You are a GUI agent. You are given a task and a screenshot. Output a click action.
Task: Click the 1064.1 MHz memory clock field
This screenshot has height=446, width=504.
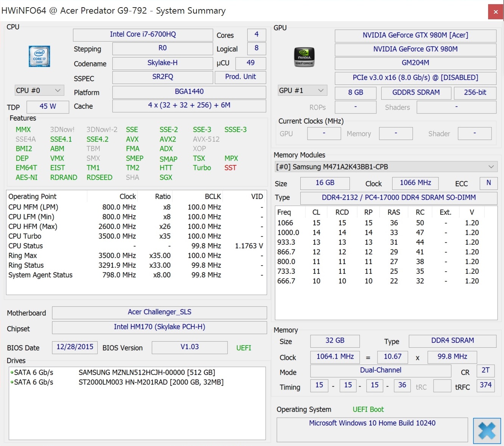point(335,357)
